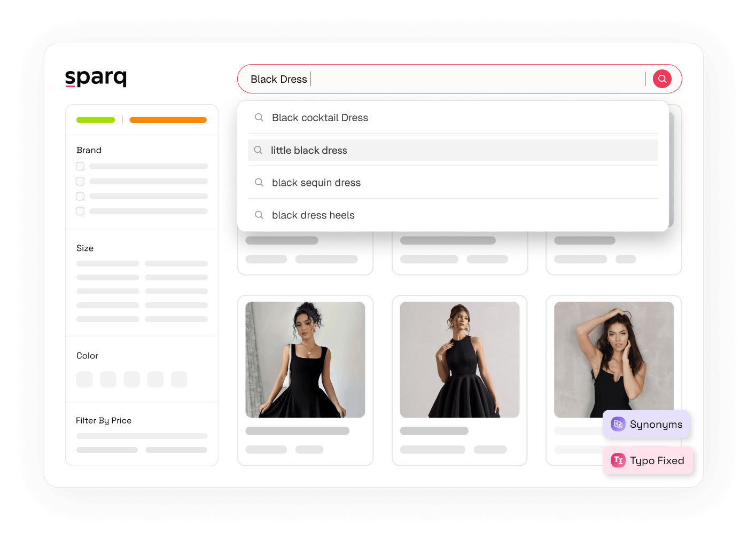The height and width of the screenshot is (541, 756).
Task: Select the first Color filter swatch
Action: 84,379
